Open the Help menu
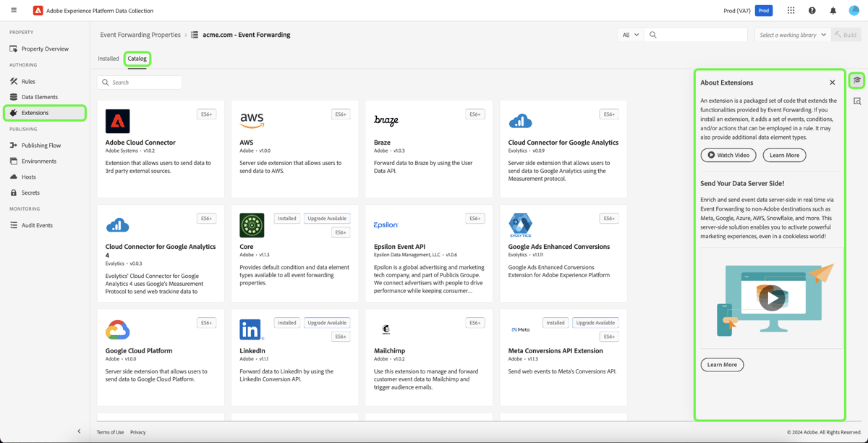Image resolution: width=868 pixels, height=443 pixels. point(812,10)
